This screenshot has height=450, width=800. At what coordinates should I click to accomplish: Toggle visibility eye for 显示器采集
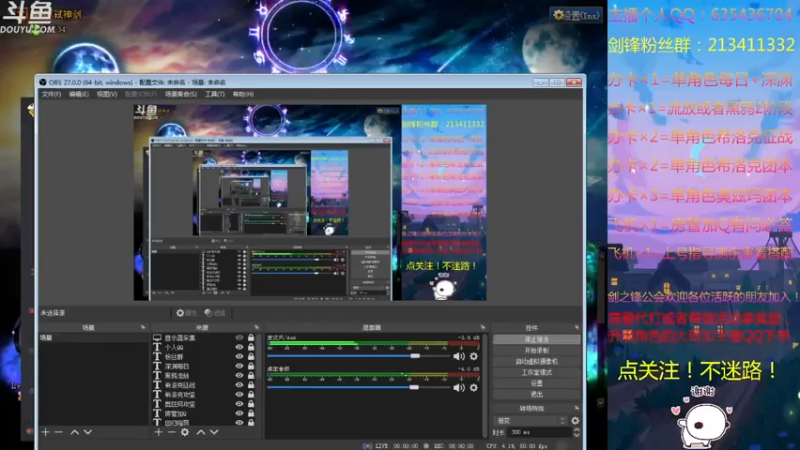tap(239, 338)
